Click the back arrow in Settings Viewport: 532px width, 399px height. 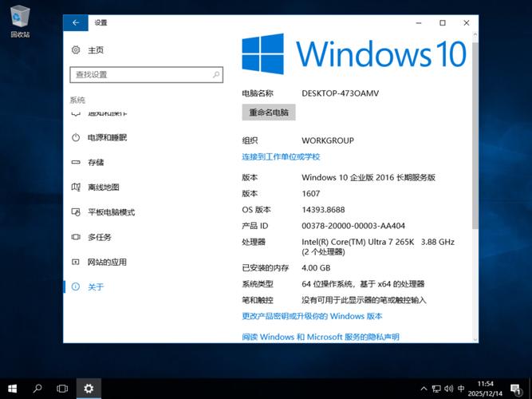tap(76, 23)
